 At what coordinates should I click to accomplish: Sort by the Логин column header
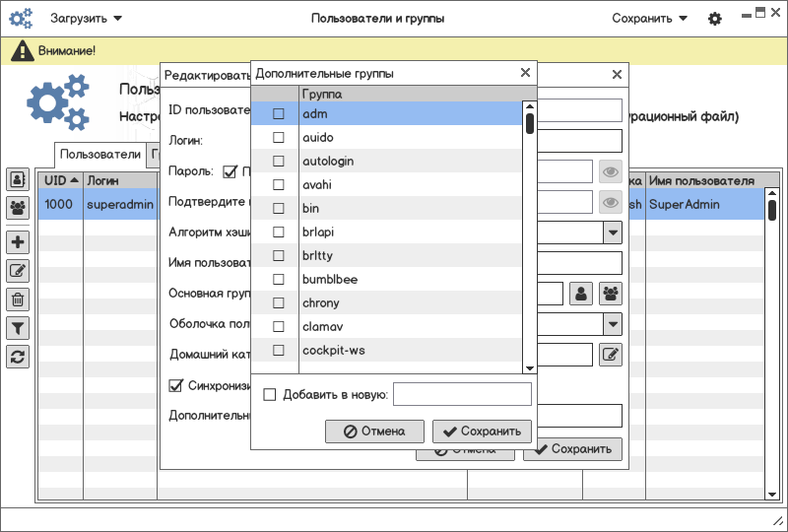pos(120,180)
